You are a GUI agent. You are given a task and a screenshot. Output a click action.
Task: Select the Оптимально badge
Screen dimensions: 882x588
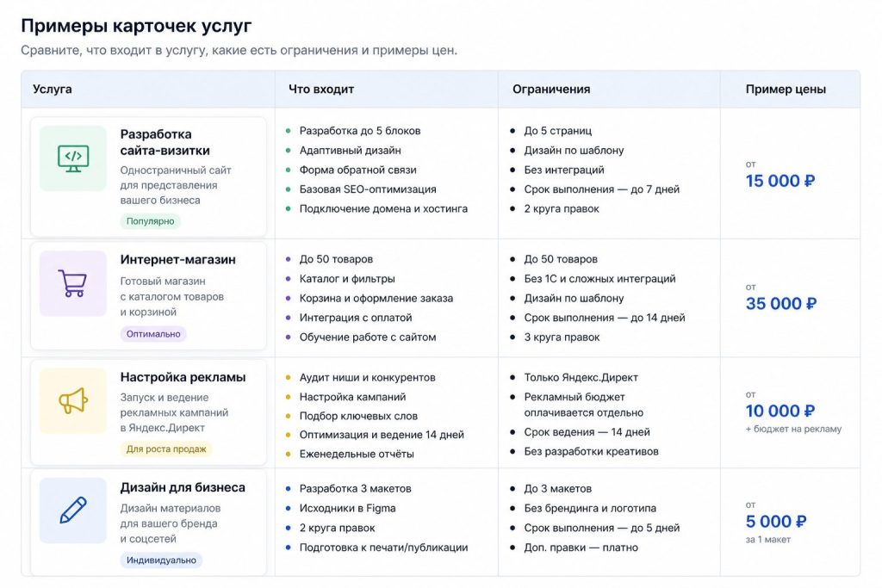coord(153,334)
